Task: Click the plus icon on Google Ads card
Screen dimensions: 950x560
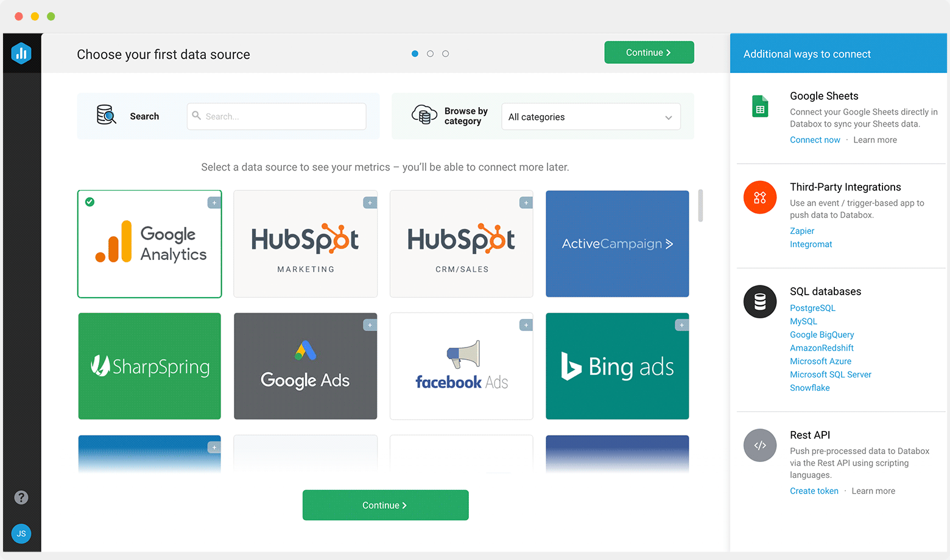Action: pos(370,325)
